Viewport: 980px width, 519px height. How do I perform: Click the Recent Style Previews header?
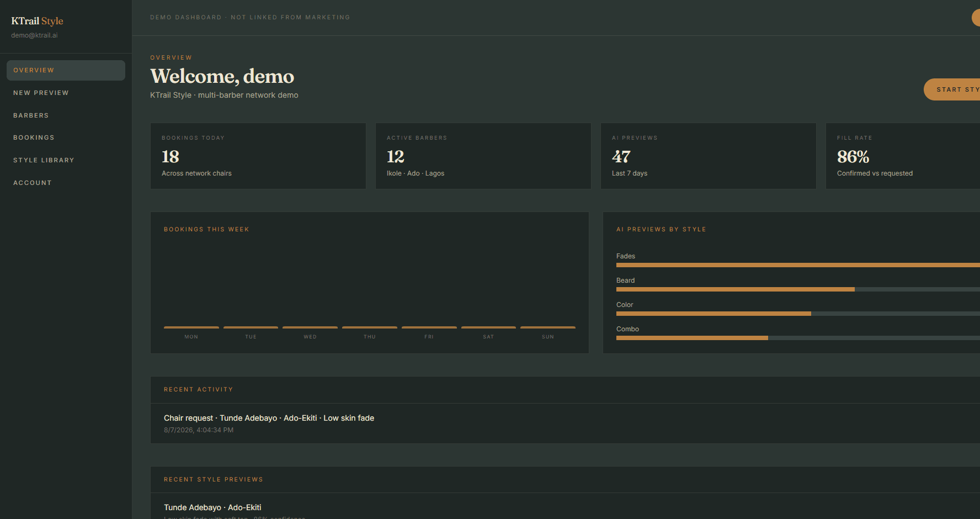point(214,480)
